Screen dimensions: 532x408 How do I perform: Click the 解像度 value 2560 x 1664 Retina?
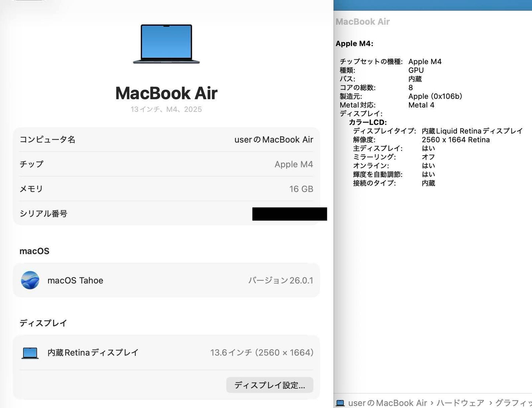point(456,140)
